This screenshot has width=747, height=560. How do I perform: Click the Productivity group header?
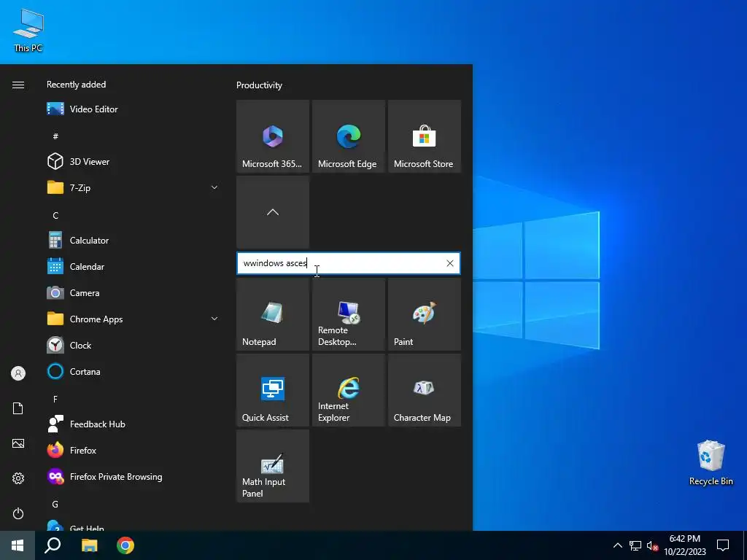(x=259, y=85)
